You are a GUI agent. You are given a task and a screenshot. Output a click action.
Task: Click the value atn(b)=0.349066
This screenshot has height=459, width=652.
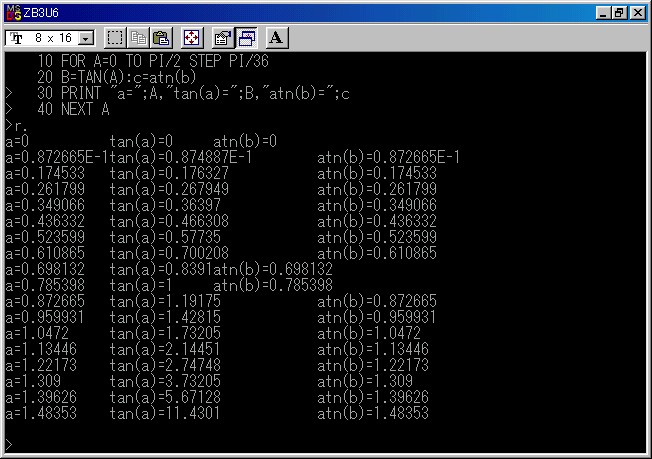tap(377, 205)
